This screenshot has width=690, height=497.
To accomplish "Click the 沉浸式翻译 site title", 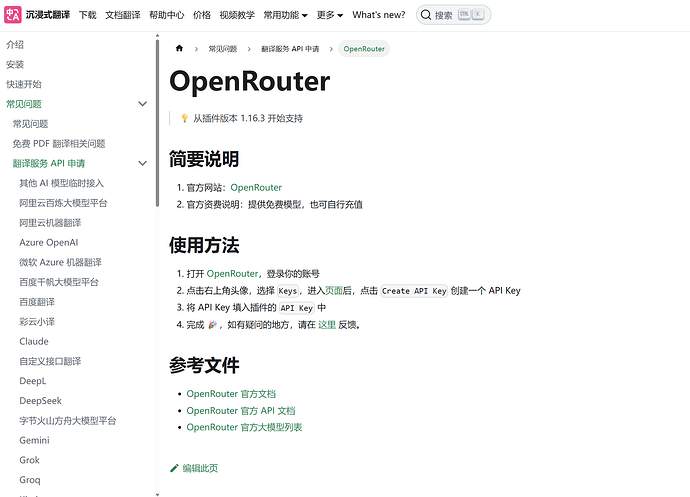I will (x=48, y=15).
